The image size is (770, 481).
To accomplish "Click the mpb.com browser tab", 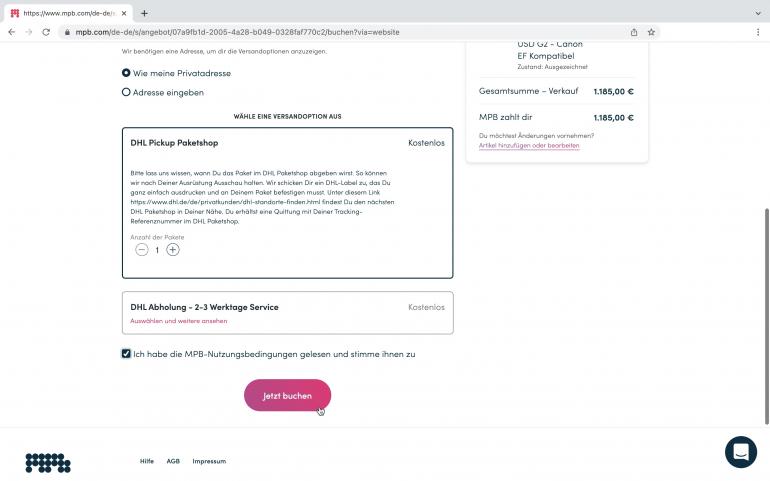I will click(x=68, y=13).
